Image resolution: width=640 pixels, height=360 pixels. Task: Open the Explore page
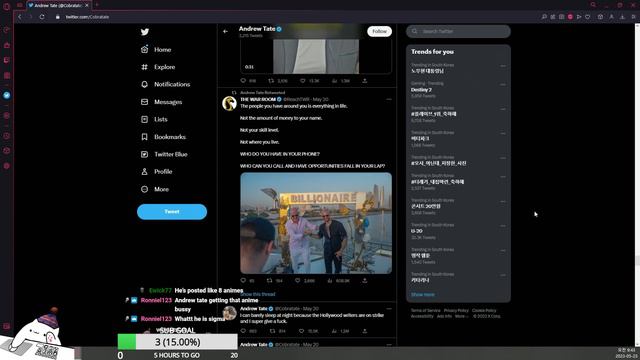pyautogui.click(x=158, y=67)
